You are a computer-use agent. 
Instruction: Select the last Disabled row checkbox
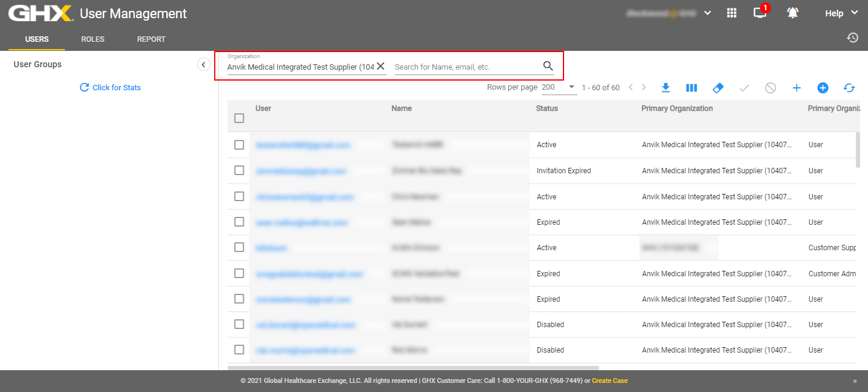[x=239, y=350]
